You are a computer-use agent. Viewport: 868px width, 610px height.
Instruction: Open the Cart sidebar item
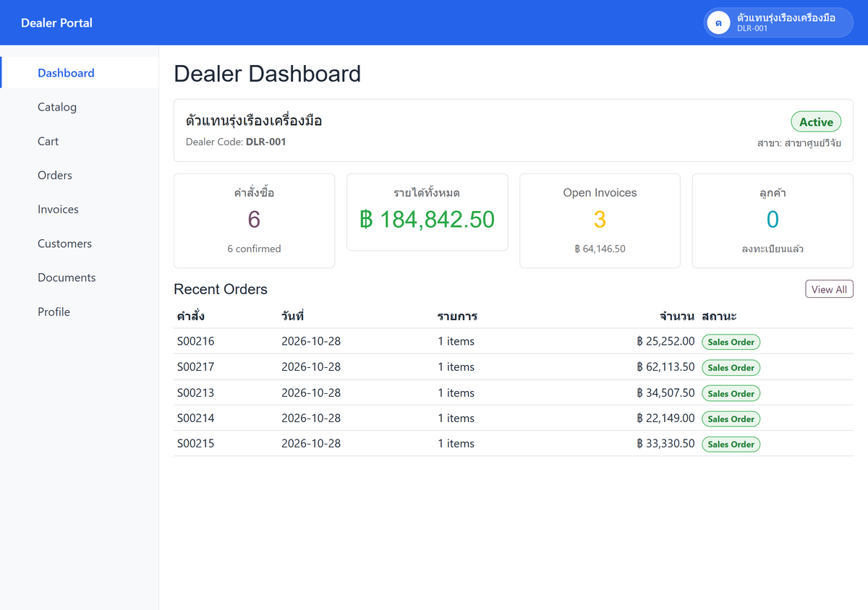pyautogui.click(x=80, y=141)
